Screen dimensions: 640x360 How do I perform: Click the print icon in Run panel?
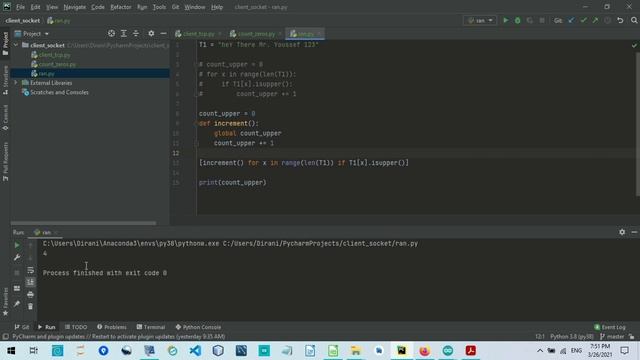31,294
